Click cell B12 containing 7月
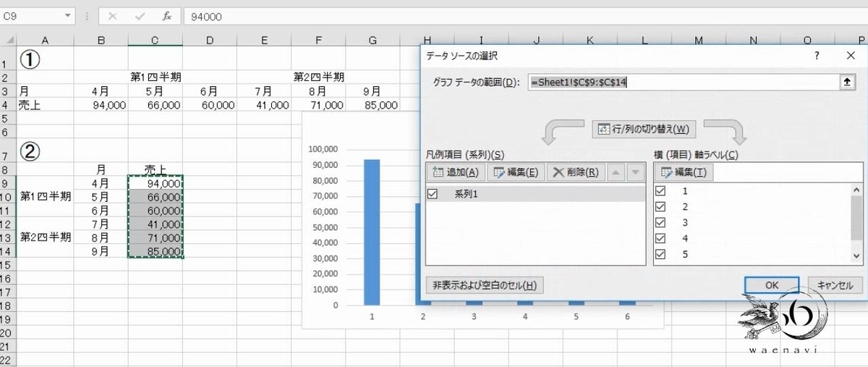 (101, 224)
